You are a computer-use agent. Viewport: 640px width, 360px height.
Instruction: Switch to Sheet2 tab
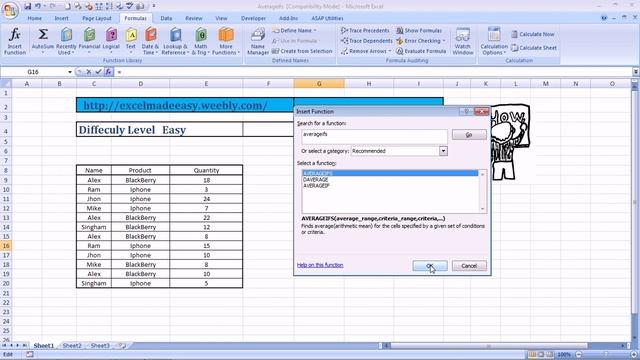point(72,346)
